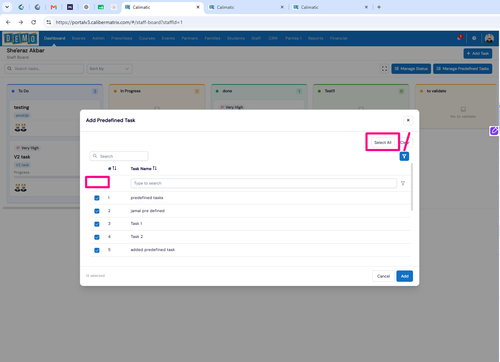The width and height of the screenshot is (500, 362).
Task: Click the Cancel button
Action: (383, 276)
